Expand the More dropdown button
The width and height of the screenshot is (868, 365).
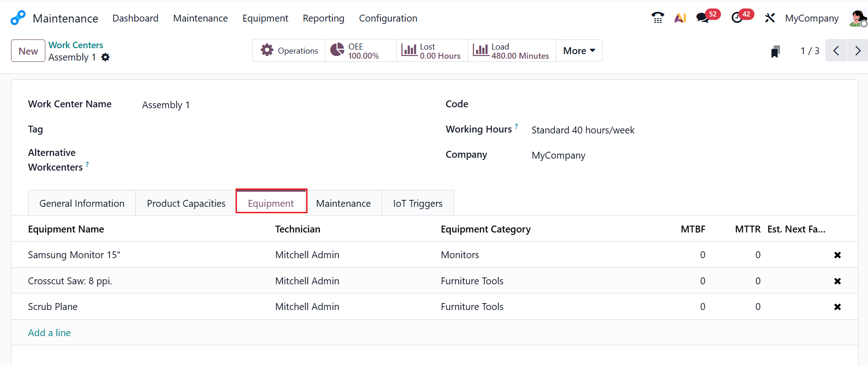[579, 50]
